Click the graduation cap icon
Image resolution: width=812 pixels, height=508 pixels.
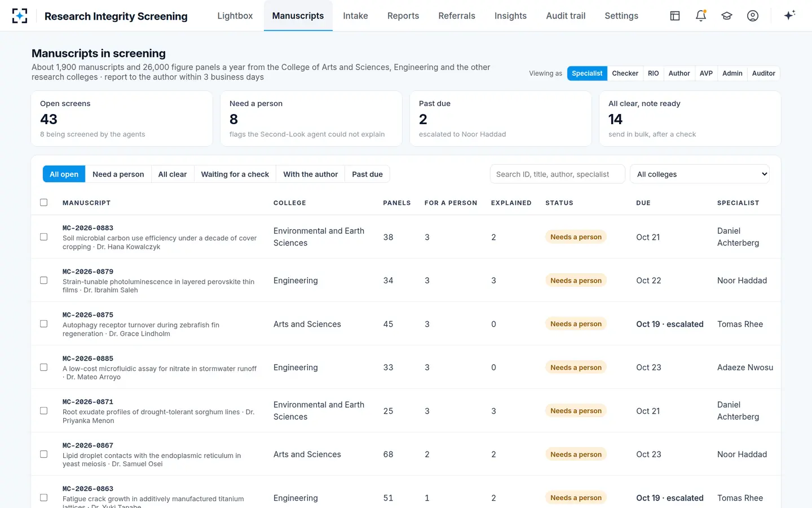point(727,16)
